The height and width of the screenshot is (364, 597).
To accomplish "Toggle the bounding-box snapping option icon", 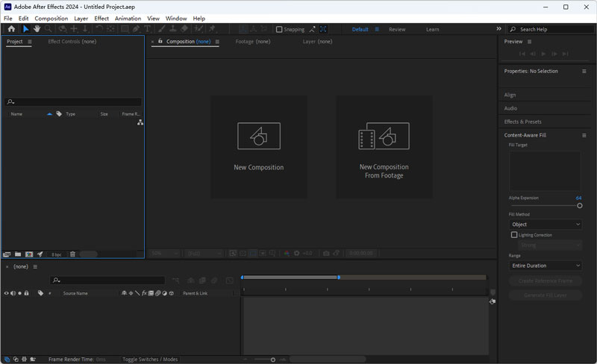I will 323,29.
